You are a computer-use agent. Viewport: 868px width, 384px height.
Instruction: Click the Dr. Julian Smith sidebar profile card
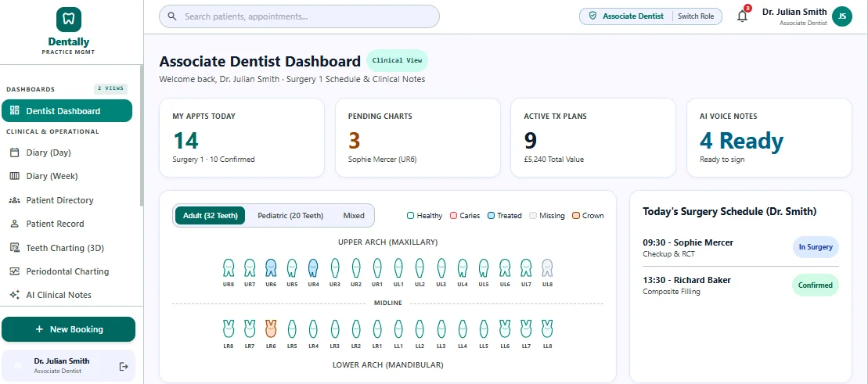point(69,366)
